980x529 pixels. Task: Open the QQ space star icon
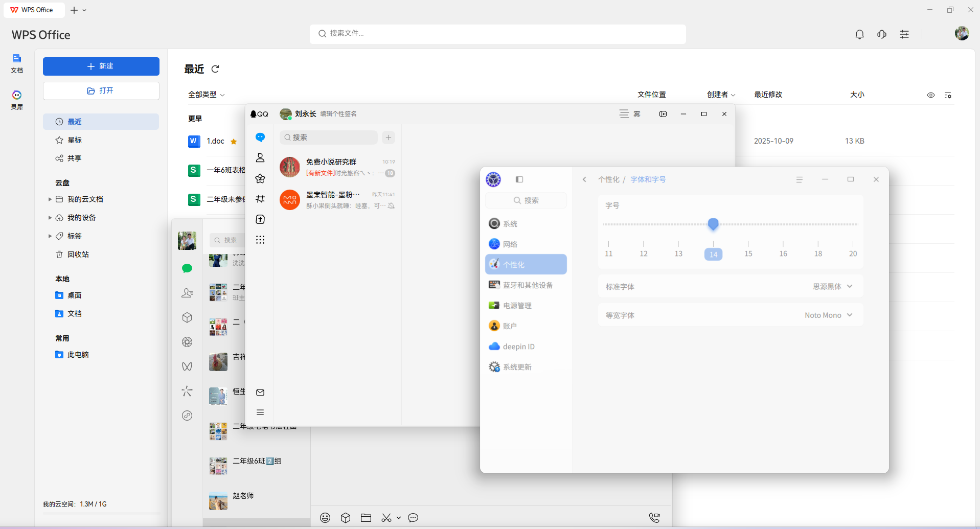click(260, 178)
